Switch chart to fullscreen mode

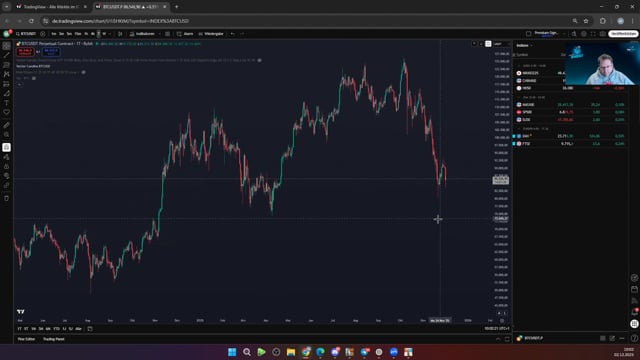pos(593,34)
